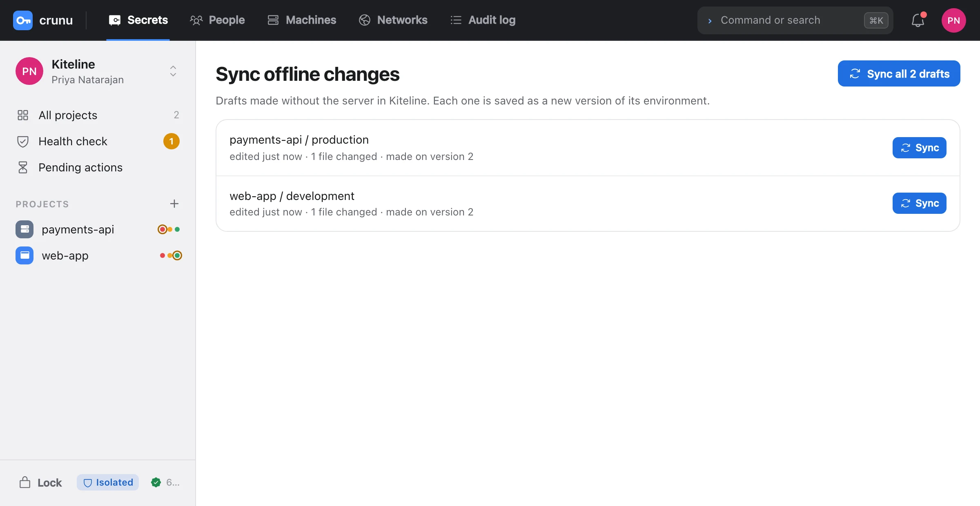This screenshot has width=980, height=506.
Task: Open Health check
Action: tap(98, 141)
